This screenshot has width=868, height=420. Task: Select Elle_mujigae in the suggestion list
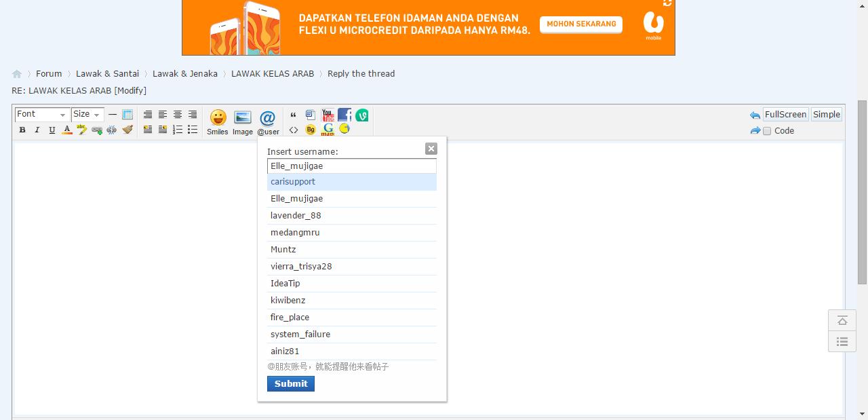point(352,199)
